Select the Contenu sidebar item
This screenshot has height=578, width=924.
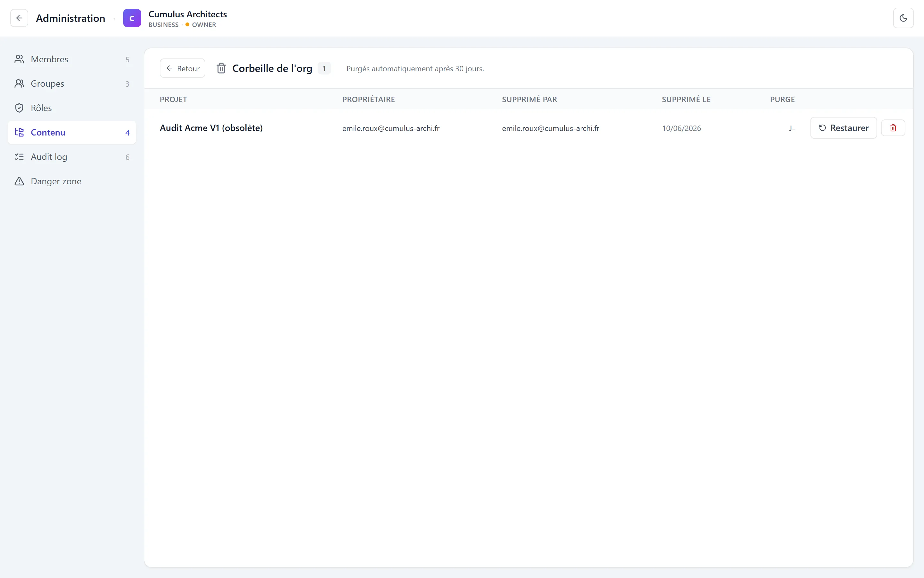tap(72, 132)
